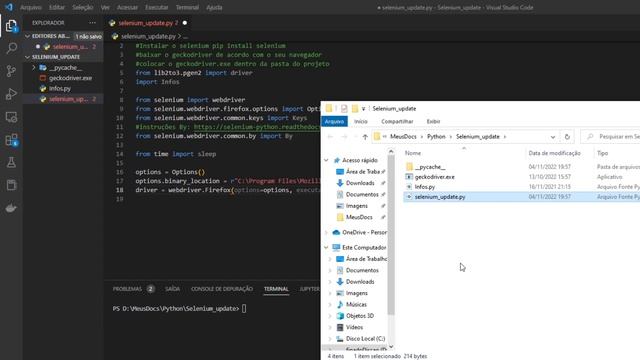Click search box in File Explorer
This screenshot has width=640, height=360.
click(x=611, y=137)
